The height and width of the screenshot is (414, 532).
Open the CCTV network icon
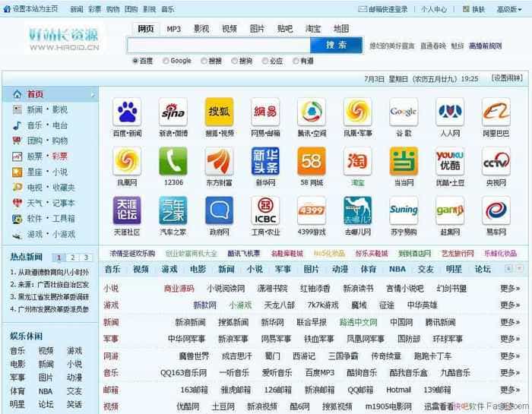point(496,161)
